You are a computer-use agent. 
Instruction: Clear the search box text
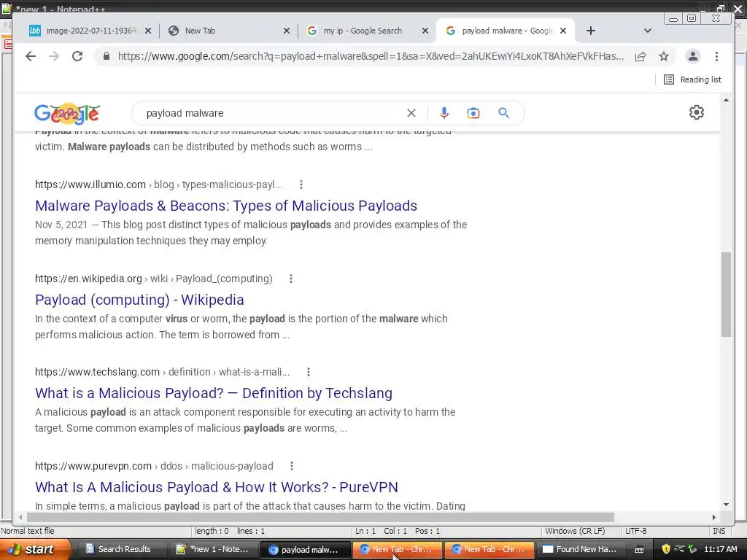[411, 113]
